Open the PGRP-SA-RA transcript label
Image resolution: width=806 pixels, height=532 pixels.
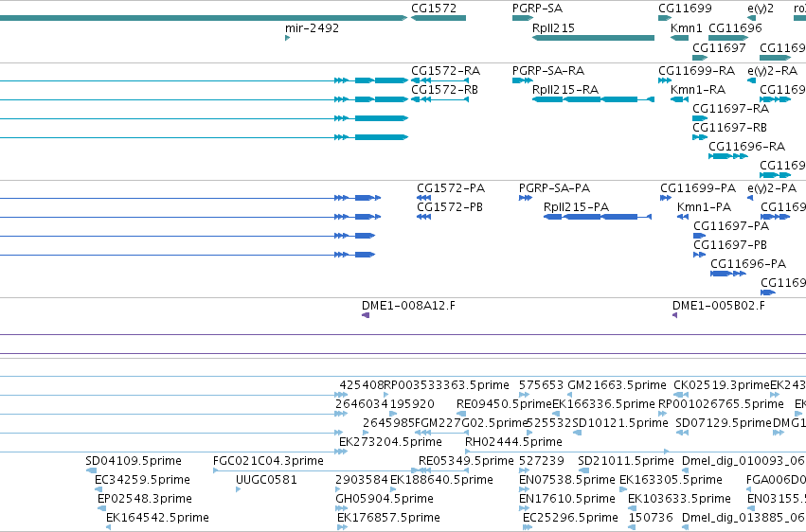pyautogui.click(x=548, y=71)
